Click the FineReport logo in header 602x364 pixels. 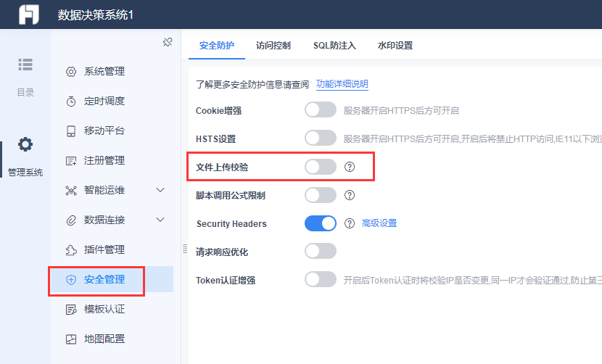tap(29, 15)
